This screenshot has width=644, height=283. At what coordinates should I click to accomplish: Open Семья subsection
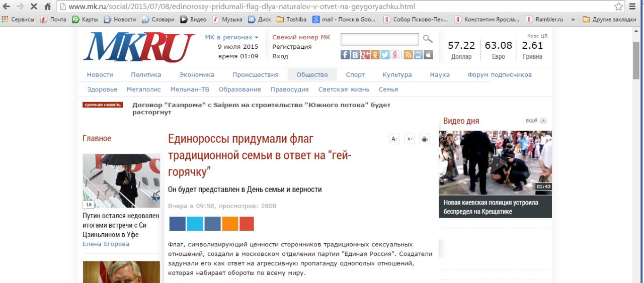click(388, 89)
